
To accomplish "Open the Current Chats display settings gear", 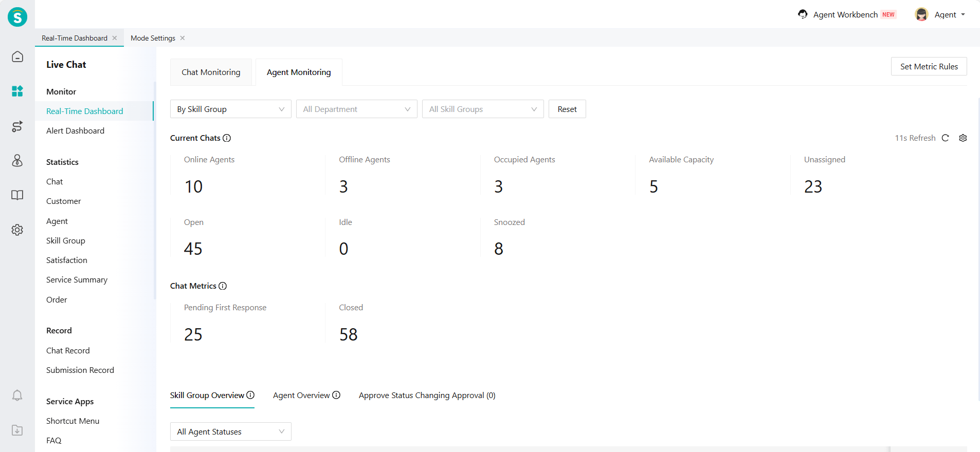I will [963, 138].
